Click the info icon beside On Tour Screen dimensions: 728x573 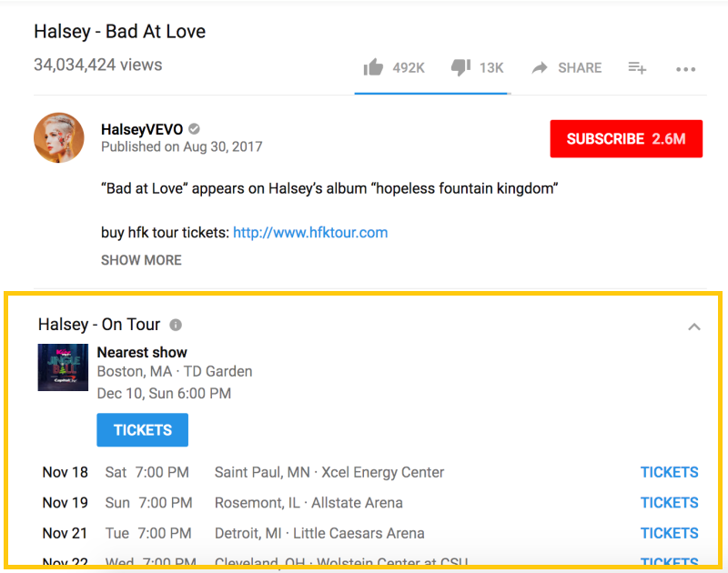tap(176, 325)
